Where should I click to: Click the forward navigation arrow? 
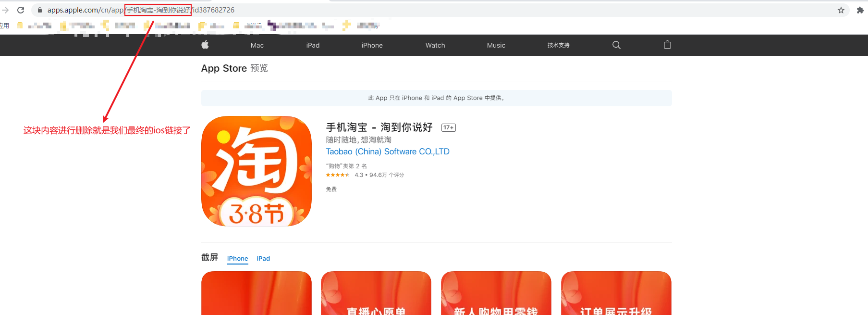[x=5, y=10]
